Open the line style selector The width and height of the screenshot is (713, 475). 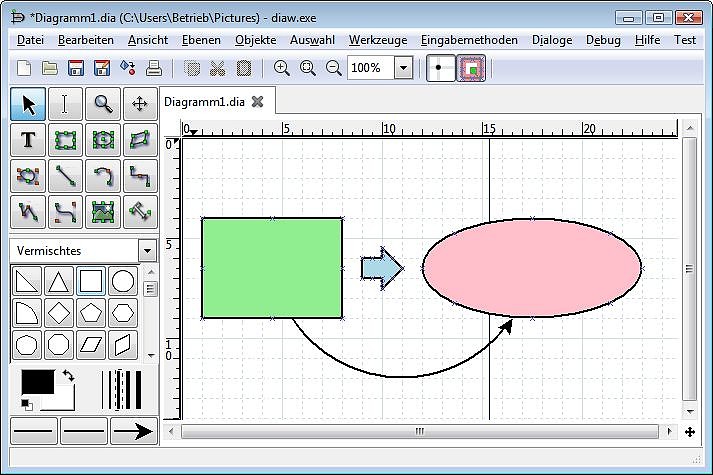click(x=84, y=430)
